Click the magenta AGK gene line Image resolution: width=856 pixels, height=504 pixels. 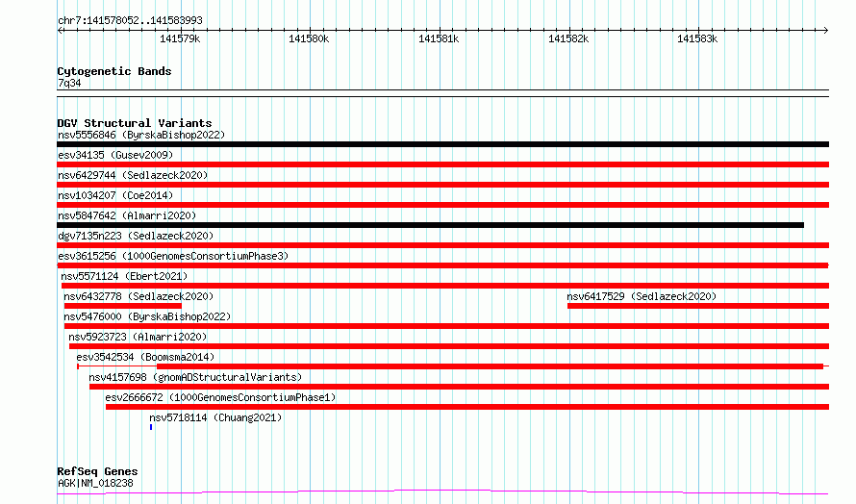442,492
